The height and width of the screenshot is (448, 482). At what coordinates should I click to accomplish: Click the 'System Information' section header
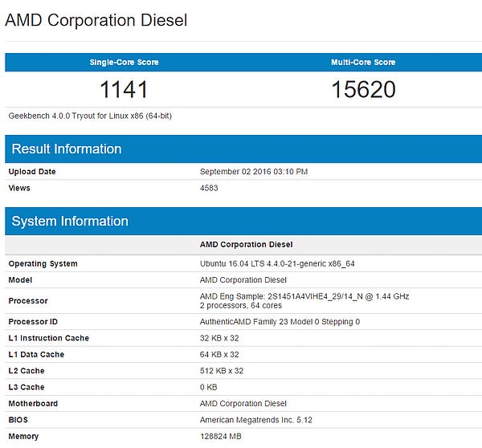[70, 221]
